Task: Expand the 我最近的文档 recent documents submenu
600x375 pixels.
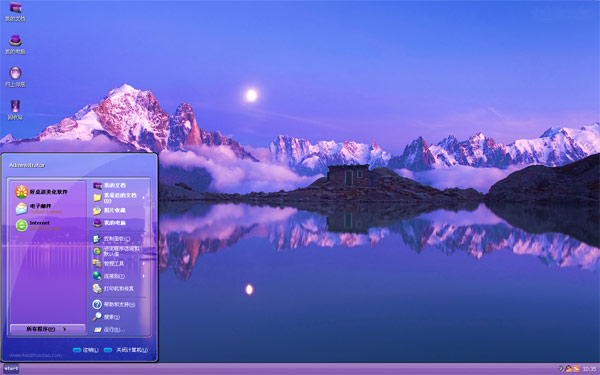Action: pos(119,197)
